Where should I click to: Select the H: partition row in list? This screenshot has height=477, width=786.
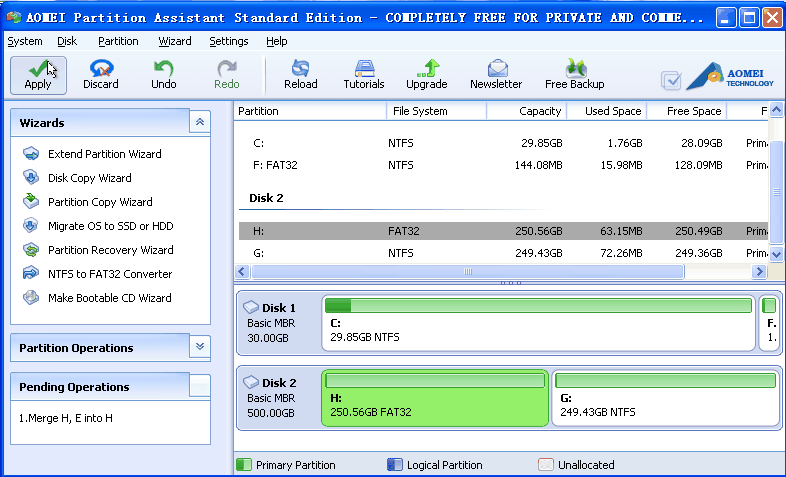click(503, 231)
